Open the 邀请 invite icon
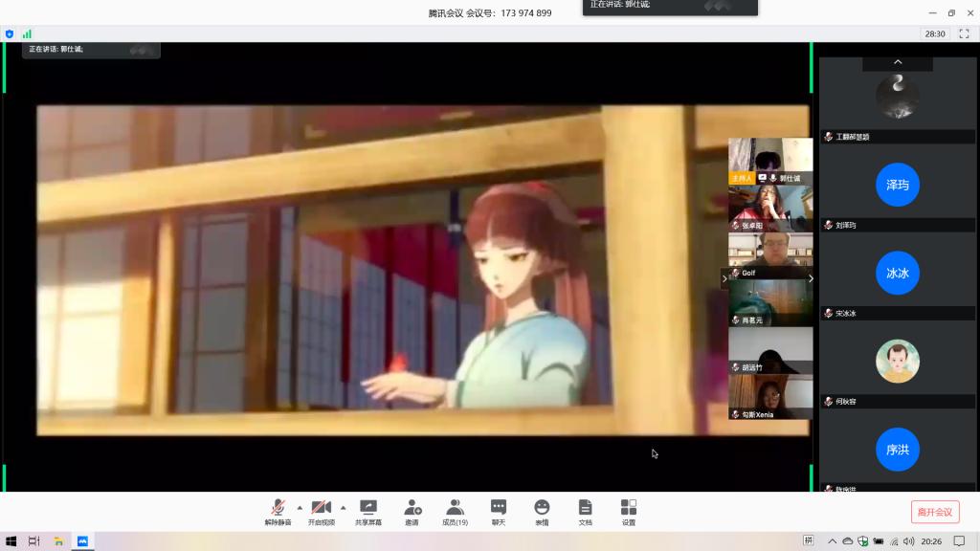 pos(412,513)
